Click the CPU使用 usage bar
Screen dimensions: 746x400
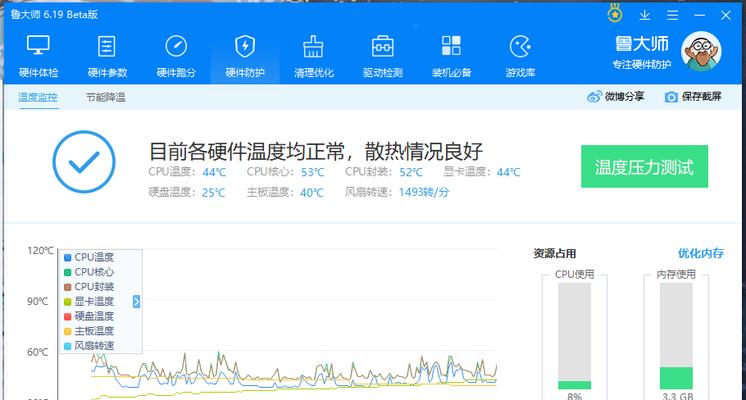[575, 336]
